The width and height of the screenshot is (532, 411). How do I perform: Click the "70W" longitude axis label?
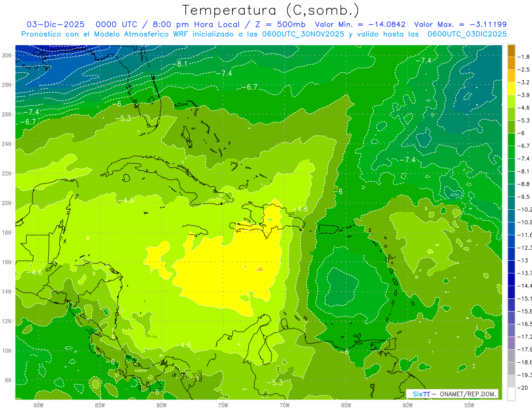pyautogui.click(x=285, y=405)
